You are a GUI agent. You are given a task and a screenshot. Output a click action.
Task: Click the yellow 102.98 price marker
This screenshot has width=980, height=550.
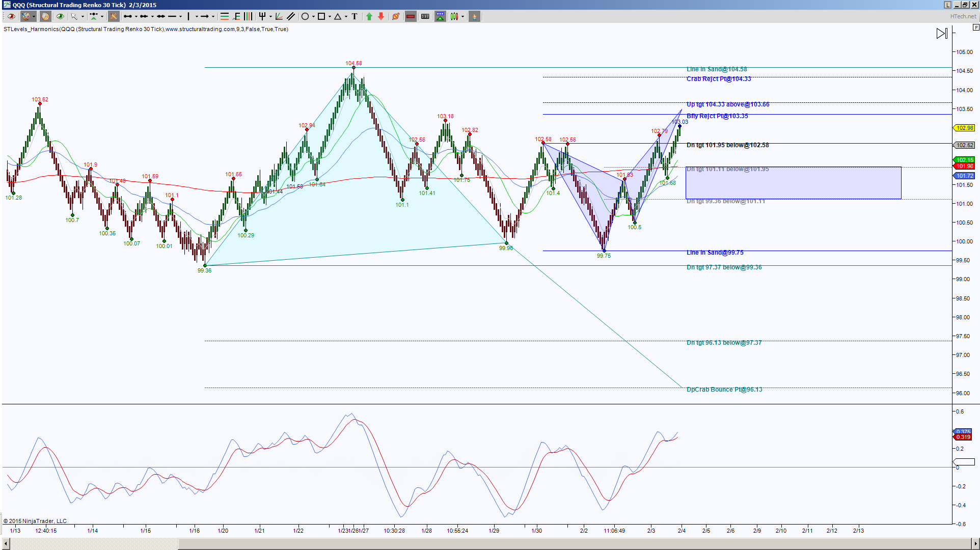(964, 128)
